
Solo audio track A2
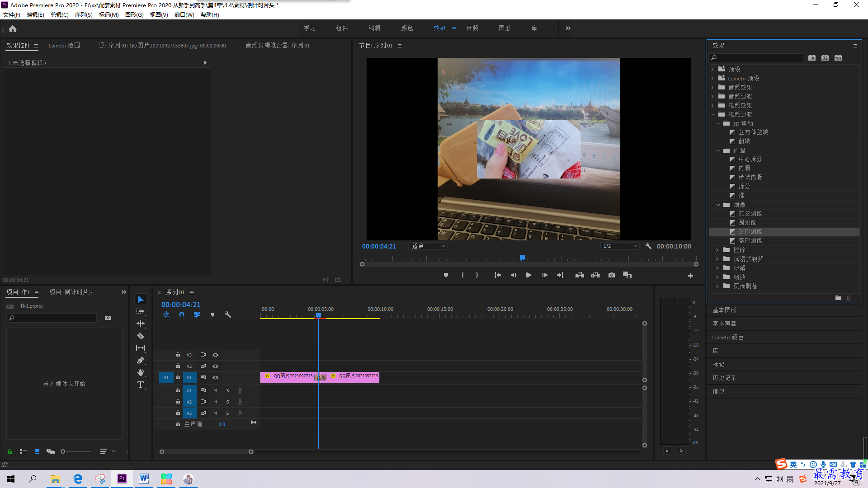coord(227,402)
